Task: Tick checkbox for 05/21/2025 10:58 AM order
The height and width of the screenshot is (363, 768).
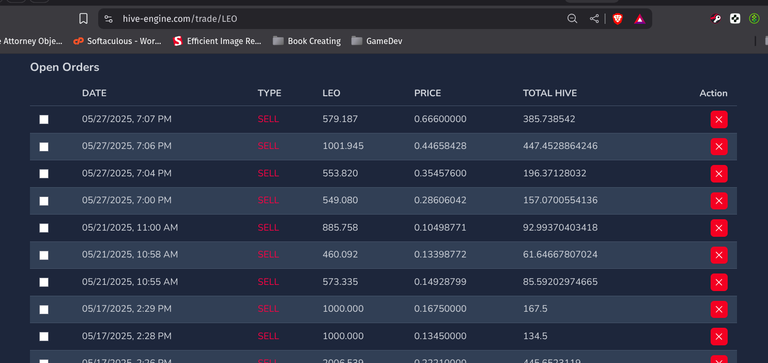Action: (44, 255)
